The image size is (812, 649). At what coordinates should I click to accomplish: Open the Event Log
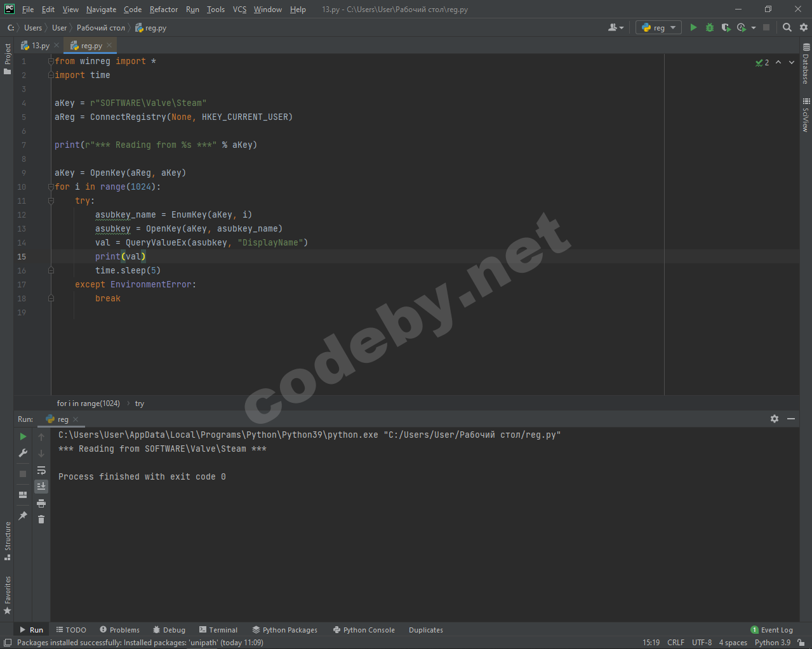772,630
